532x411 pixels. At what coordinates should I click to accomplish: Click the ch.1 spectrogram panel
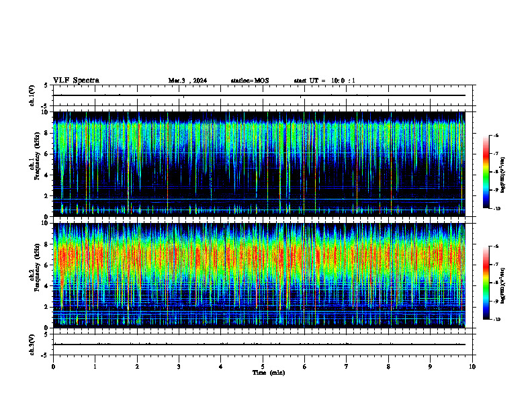tap(259, 164)
